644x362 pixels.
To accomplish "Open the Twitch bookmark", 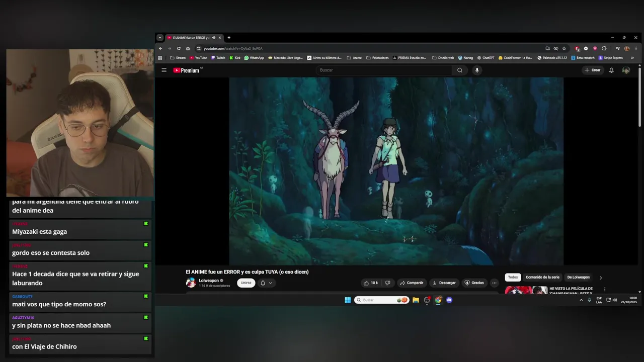I will (x=218, y=58).
